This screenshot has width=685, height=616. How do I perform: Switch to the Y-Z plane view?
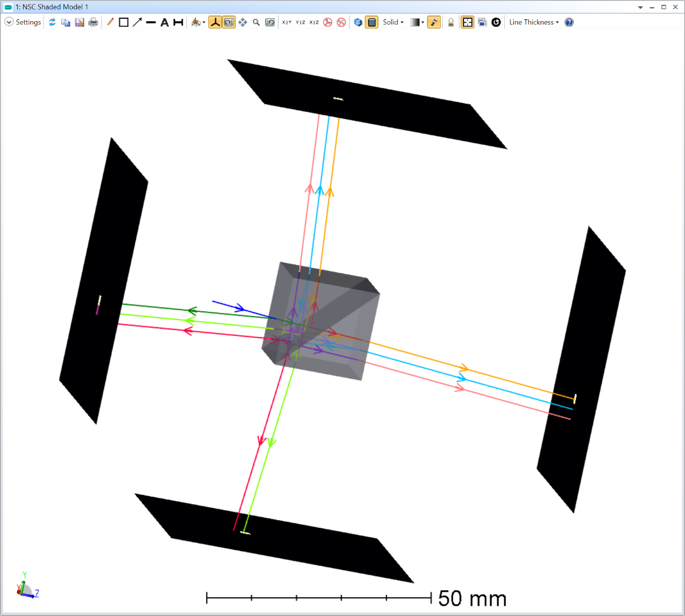point(300,22)
